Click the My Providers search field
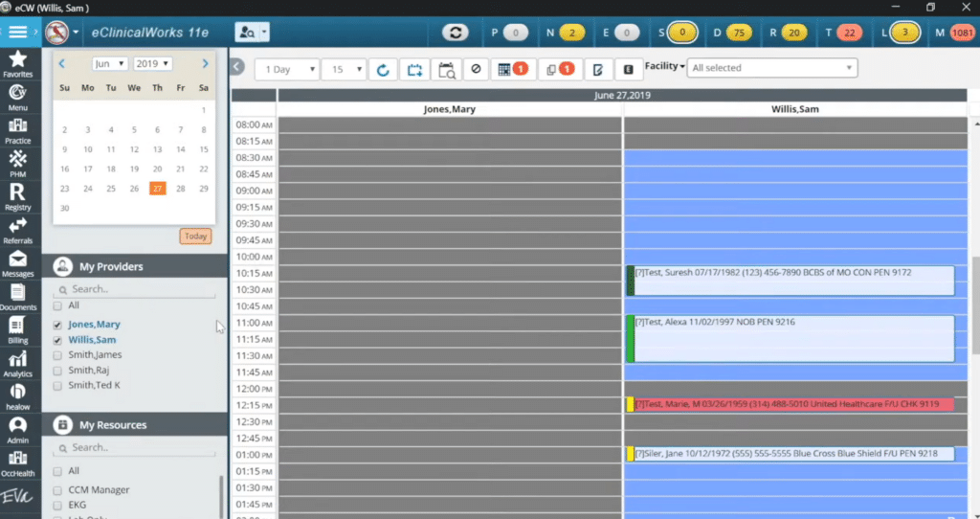Image resolution: width=980 pixels, height=519 pixels. click(134, 289)
